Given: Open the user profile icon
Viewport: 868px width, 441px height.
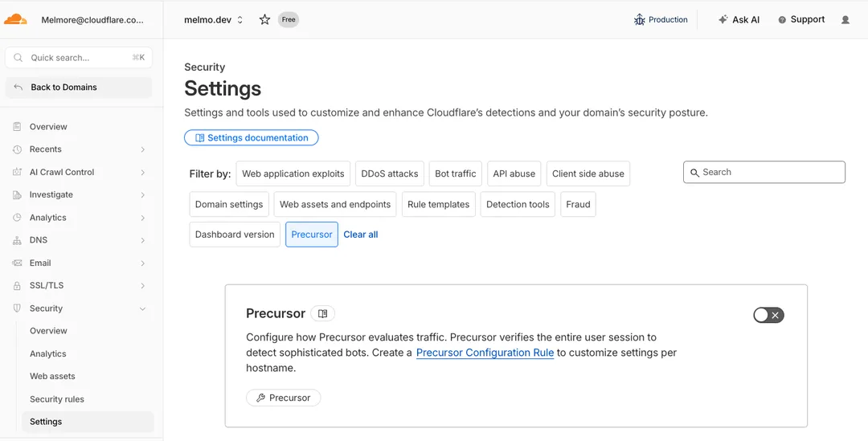Looking at the screenshot, I should click(845, 19).
